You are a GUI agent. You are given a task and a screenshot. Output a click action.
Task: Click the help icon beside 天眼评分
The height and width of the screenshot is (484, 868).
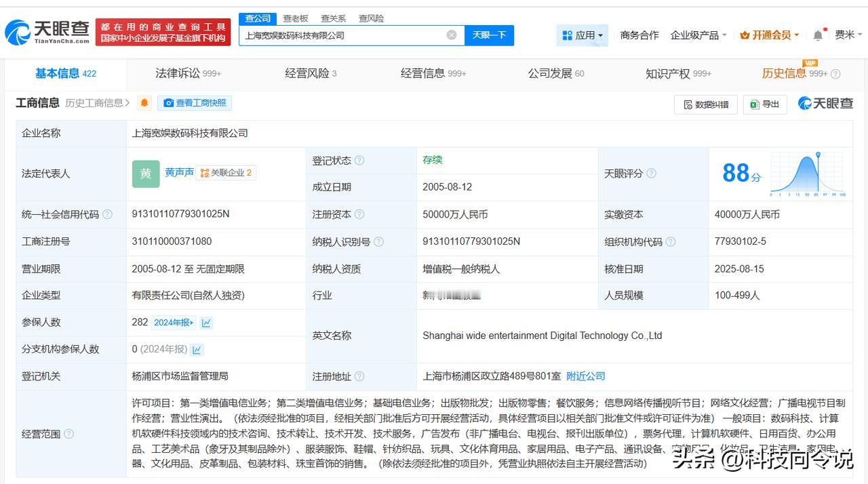[651, 174]
